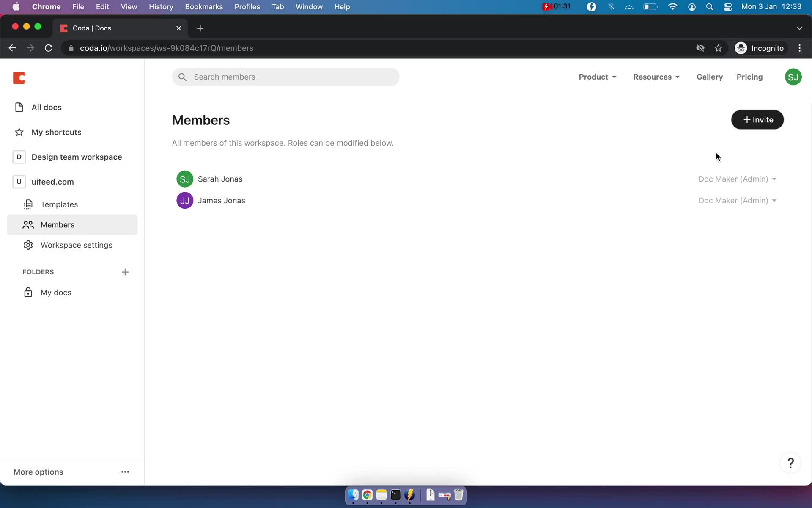Go forward in browser history
This screenshot has height=508, width=812.
click(30, 48)
